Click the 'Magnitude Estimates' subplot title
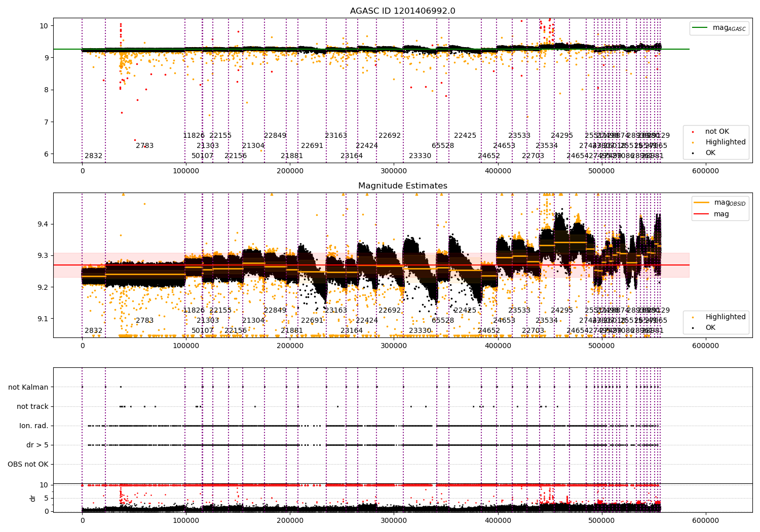Screen dimensions: 760x532 click(x=403, y=186)
